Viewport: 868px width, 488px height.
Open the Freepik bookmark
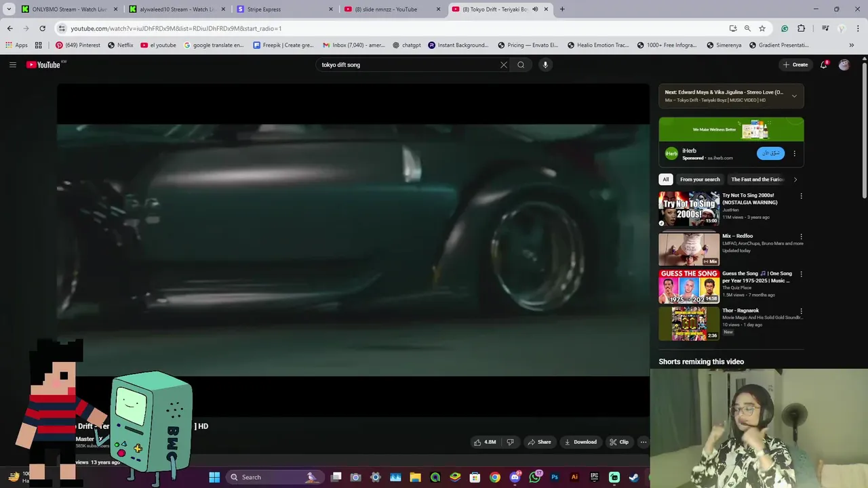pyautogui.click(x=283, y=45)
